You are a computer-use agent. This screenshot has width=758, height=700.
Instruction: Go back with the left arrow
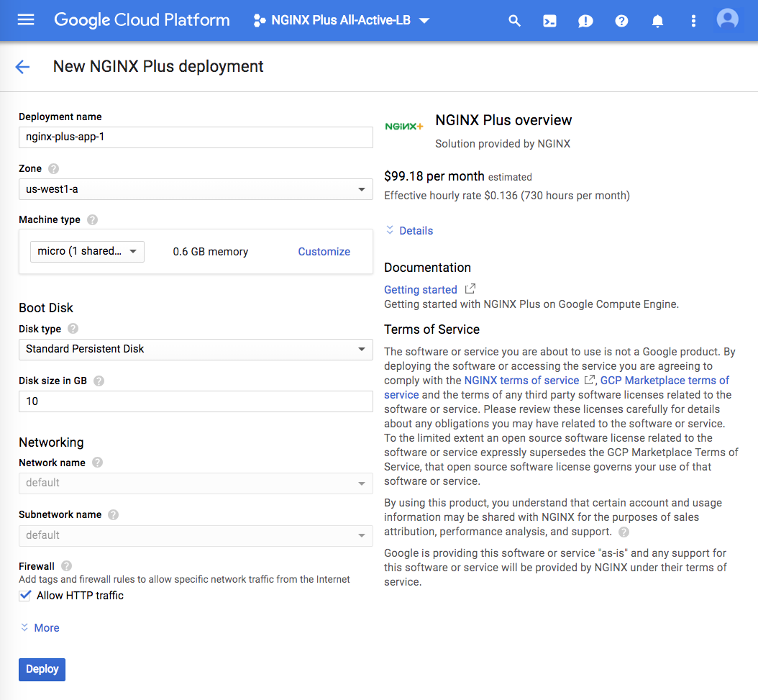(23, 67)
